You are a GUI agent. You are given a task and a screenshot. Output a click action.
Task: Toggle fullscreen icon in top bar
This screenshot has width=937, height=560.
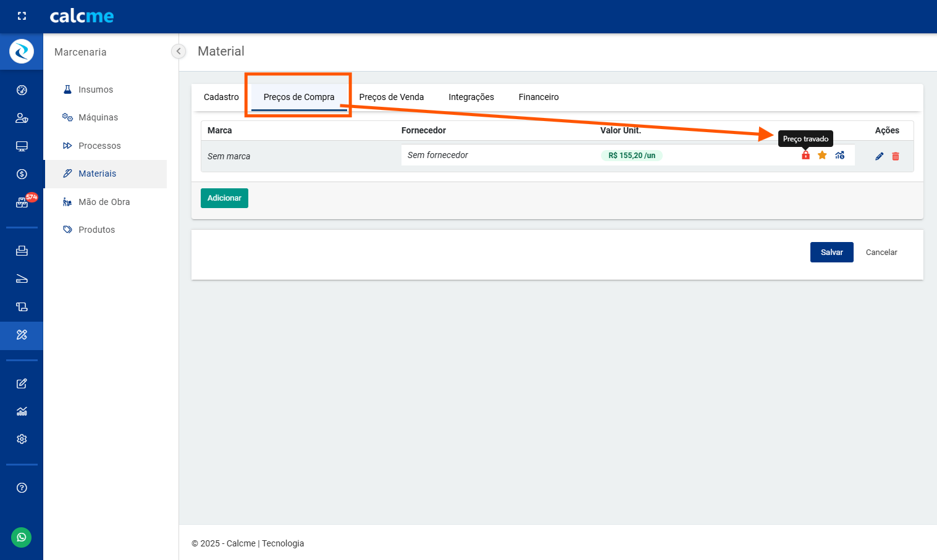(x=22, y=16)
